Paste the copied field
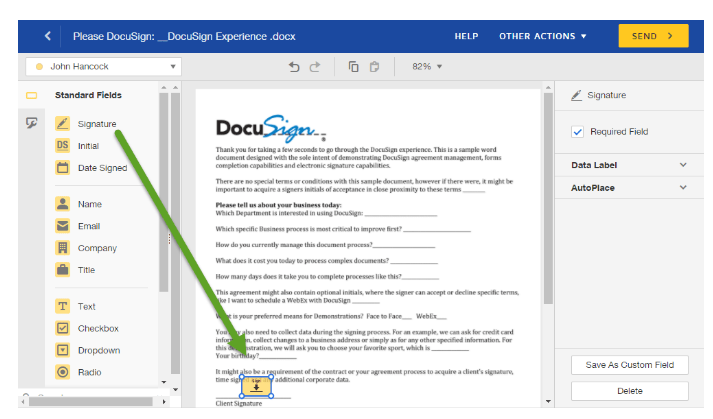 [374, 66]
